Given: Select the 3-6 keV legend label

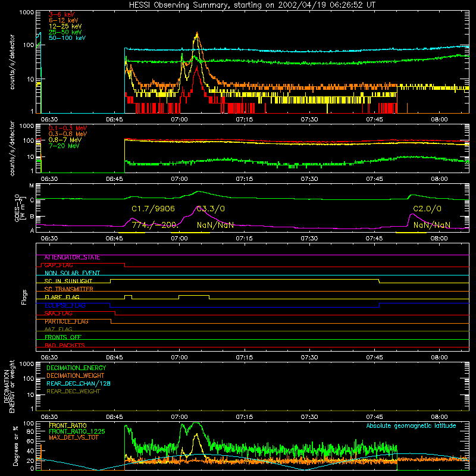Looking at the screenshot, I should point(62,14).
